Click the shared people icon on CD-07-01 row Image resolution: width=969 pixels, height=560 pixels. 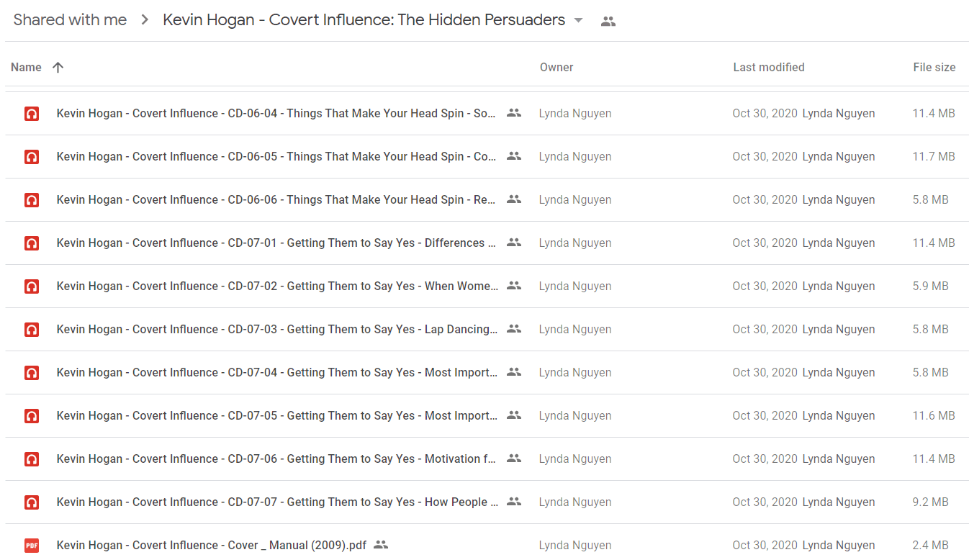click(513, 243)
